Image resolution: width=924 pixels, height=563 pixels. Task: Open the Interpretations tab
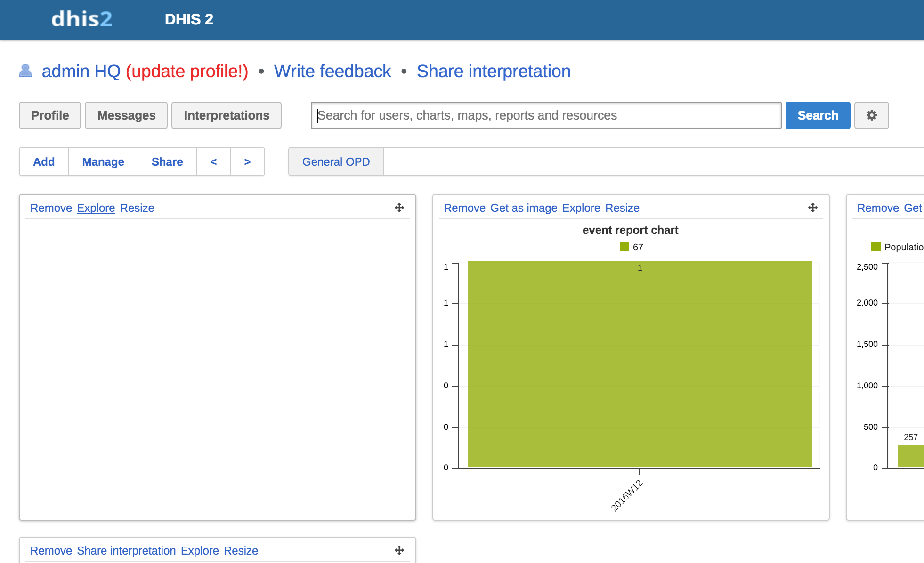(x=227, y=115)
